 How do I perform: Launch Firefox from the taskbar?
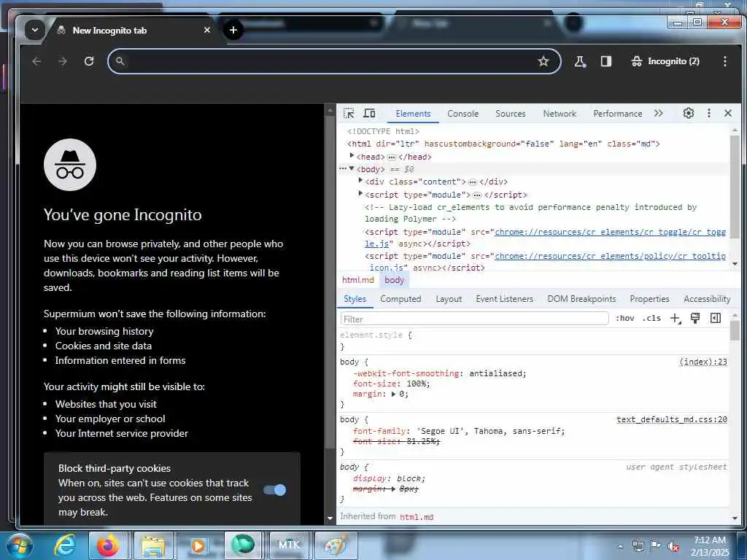108,545
